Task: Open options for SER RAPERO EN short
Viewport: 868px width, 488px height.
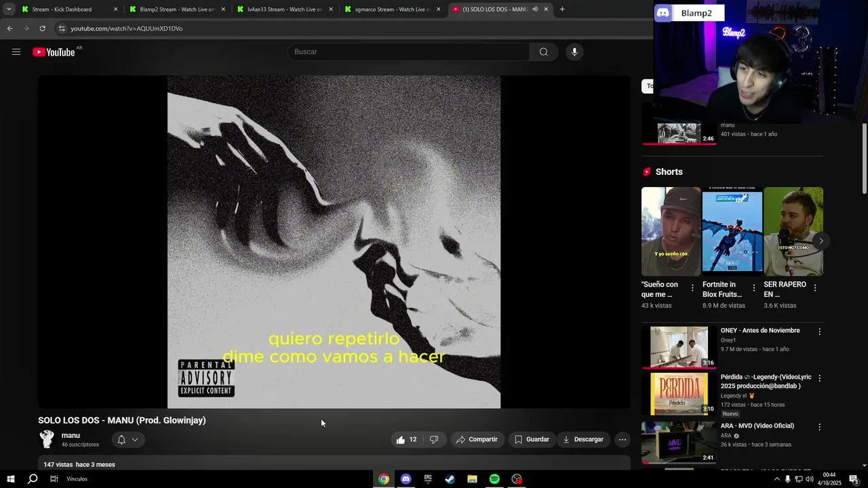Action: (814, 288)
